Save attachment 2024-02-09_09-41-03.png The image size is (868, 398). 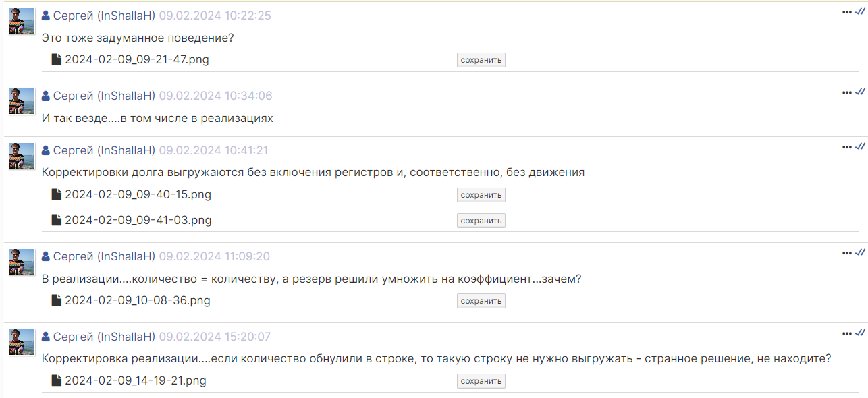(481, 221)
